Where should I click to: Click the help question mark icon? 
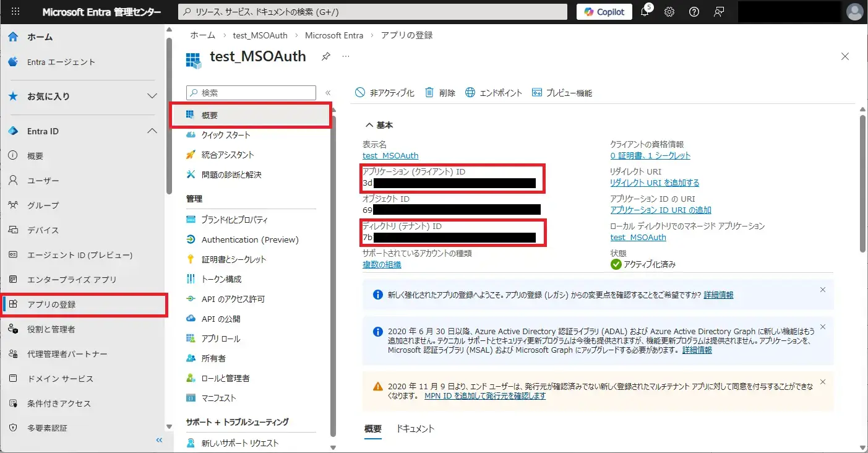point(694,12)
